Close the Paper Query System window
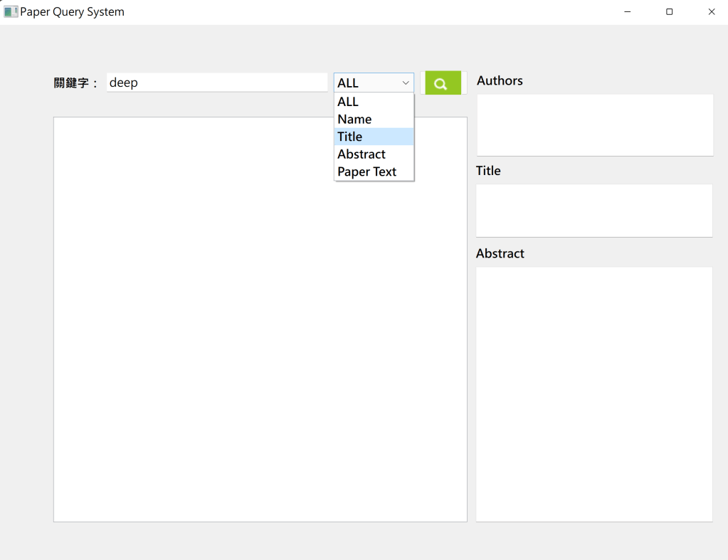The width and height of the screenshot is (728, 560). [x=711, y=11]
